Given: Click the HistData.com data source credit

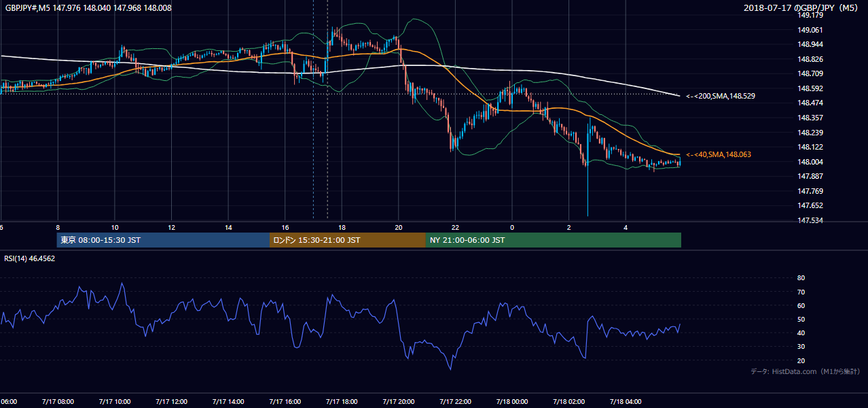Looking at the screenshot, I should point(806,371).
